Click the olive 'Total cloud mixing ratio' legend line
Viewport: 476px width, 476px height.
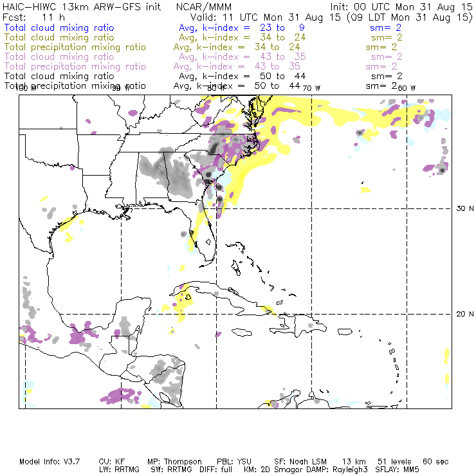click(x=59, y=37)
